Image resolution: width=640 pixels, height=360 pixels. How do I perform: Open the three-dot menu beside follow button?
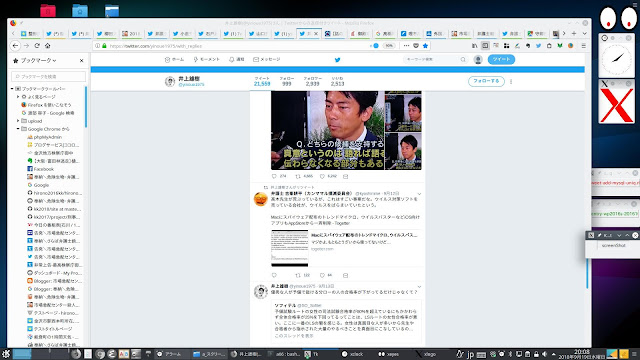click(511, 82)
